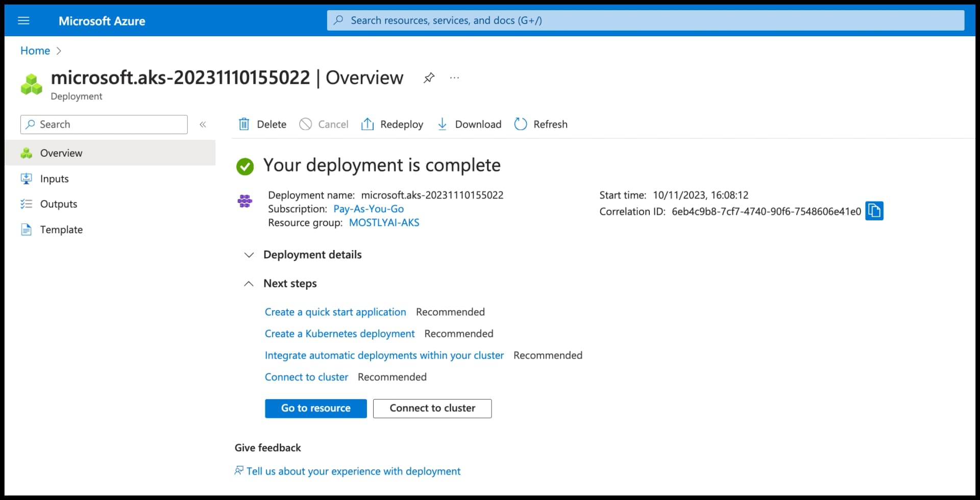Open the ellipsis more-options menu
The image size is (980, 500).
coord(454,78)
